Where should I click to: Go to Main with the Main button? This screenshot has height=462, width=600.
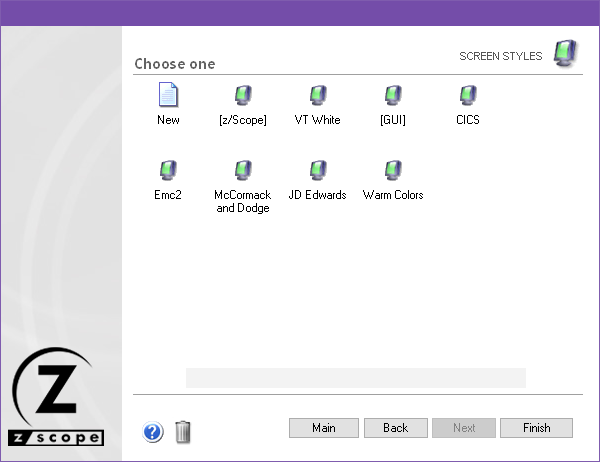[324, 428]
